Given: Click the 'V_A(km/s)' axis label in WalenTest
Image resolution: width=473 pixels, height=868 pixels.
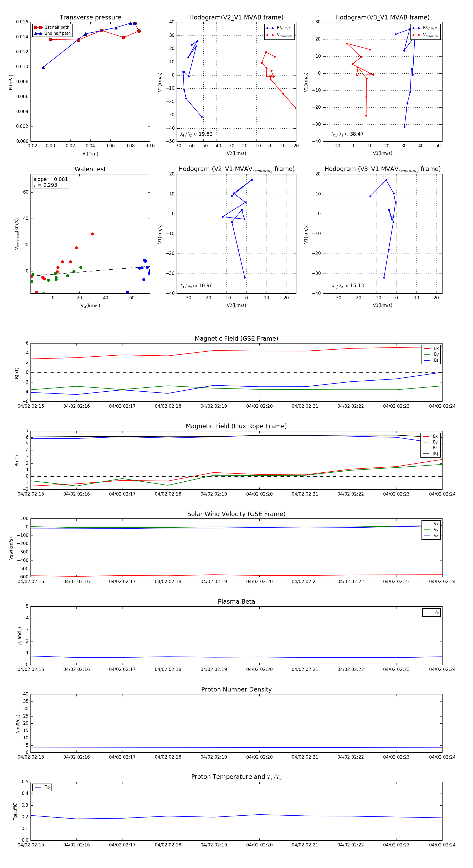Looking at the screenshot, I should 90,306.
